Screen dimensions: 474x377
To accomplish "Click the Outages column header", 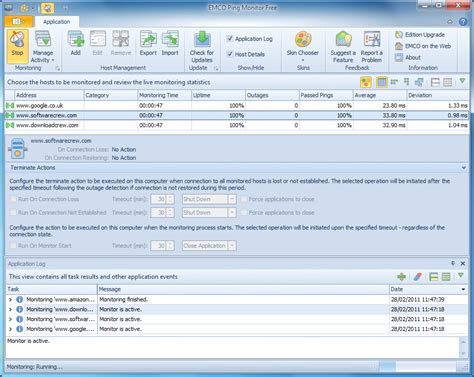I will coord(272,95).
